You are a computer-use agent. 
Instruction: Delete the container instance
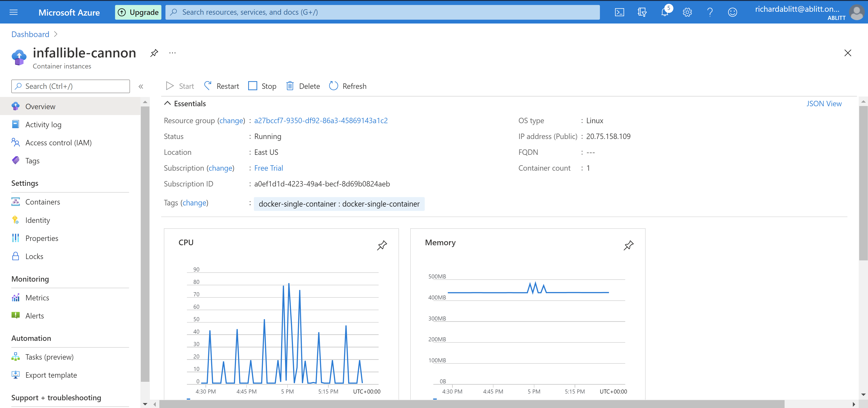pos(303,86)
